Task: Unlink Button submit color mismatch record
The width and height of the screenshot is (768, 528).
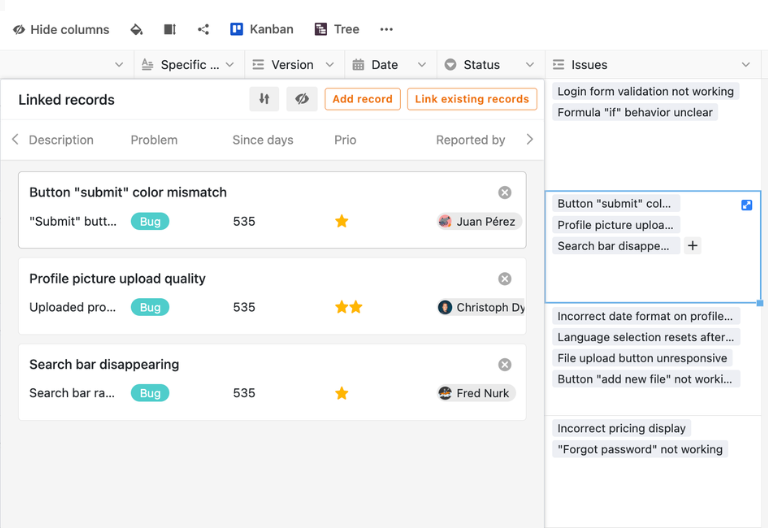Action: tap(504, 192)
